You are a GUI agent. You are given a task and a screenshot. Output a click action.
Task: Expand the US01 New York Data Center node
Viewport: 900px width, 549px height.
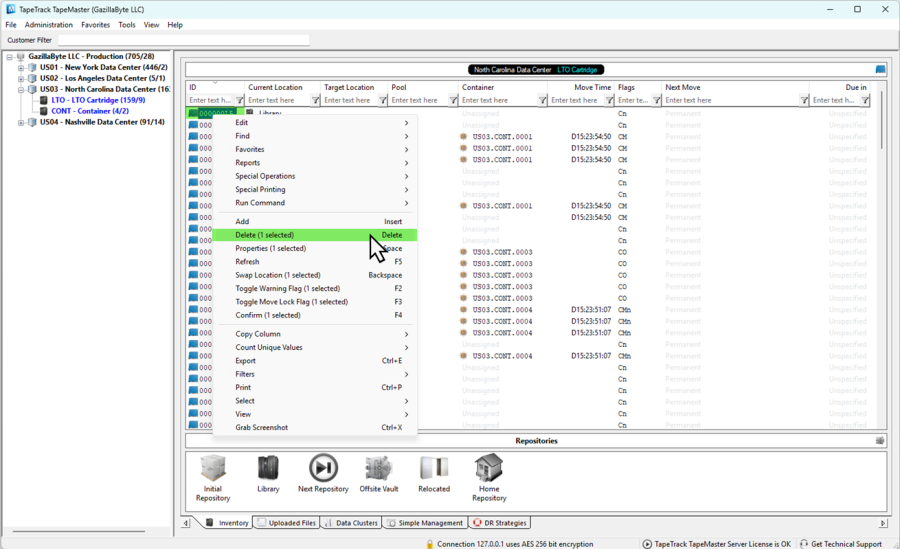tap(21, 68)
